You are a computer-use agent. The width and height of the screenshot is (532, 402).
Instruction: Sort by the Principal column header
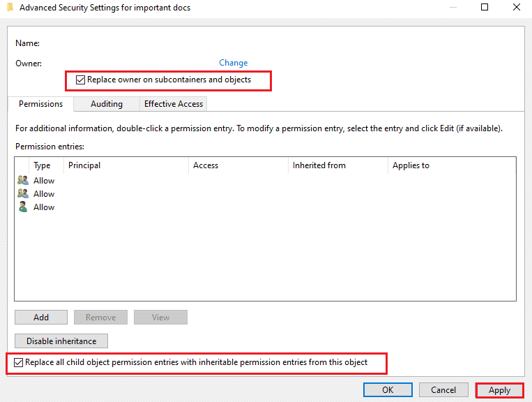(126, 165)
